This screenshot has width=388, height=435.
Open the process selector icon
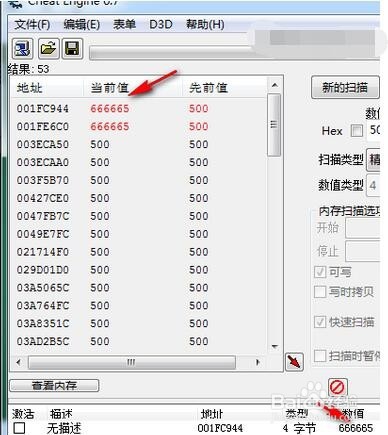(23, 49)
